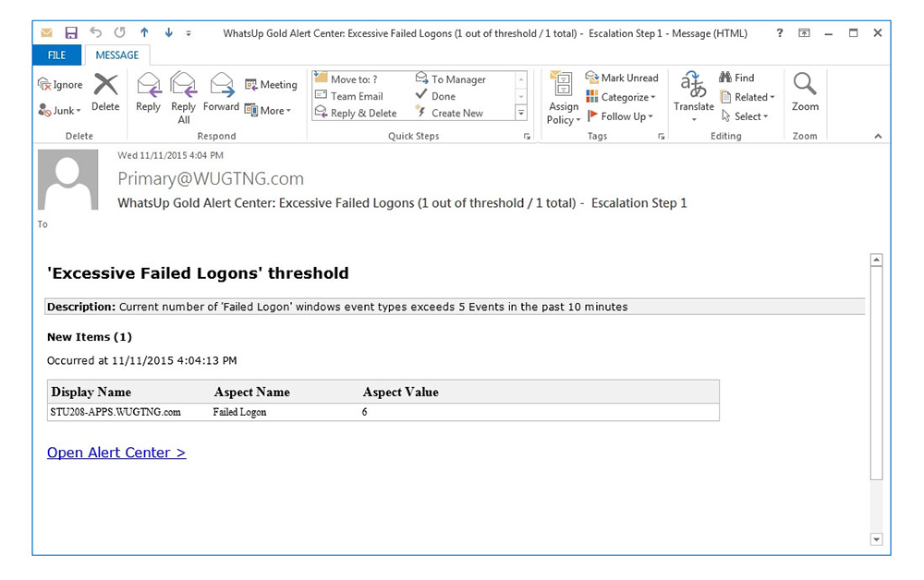This screenshot has height=580, width=924.
Task: Click the Zoom magnifier button
Action: point(805,92)
